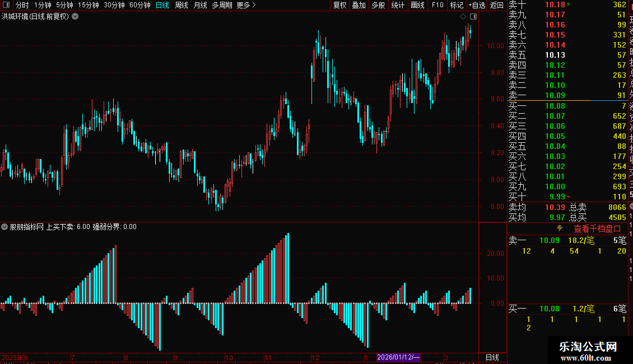Open the F10 company info
The image size is (633, 364).
437,5
